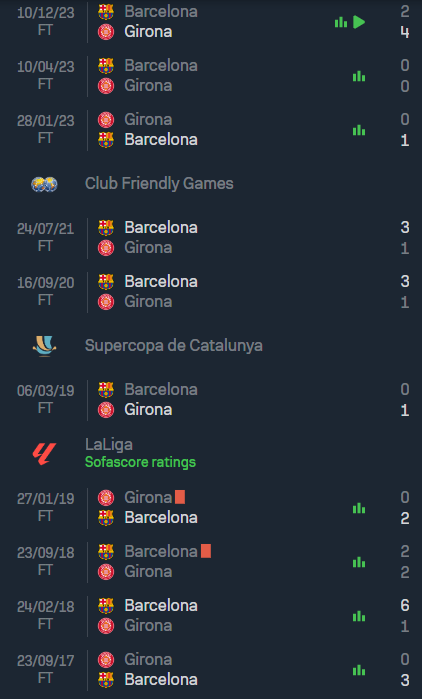Open the LaLiga competition heading
Screen dimensions: 422x699
point(109,444)
